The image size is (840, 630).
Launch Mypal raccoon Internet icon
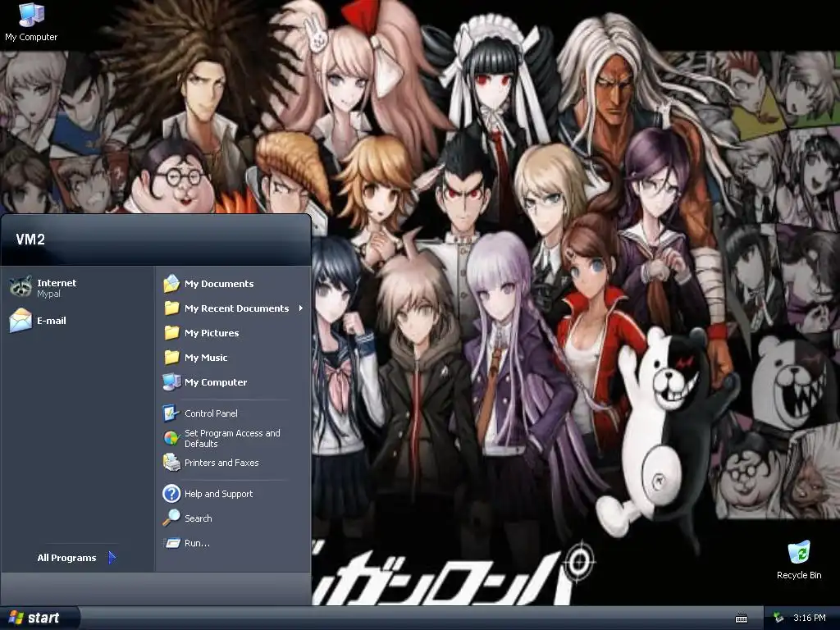[21, 288]
